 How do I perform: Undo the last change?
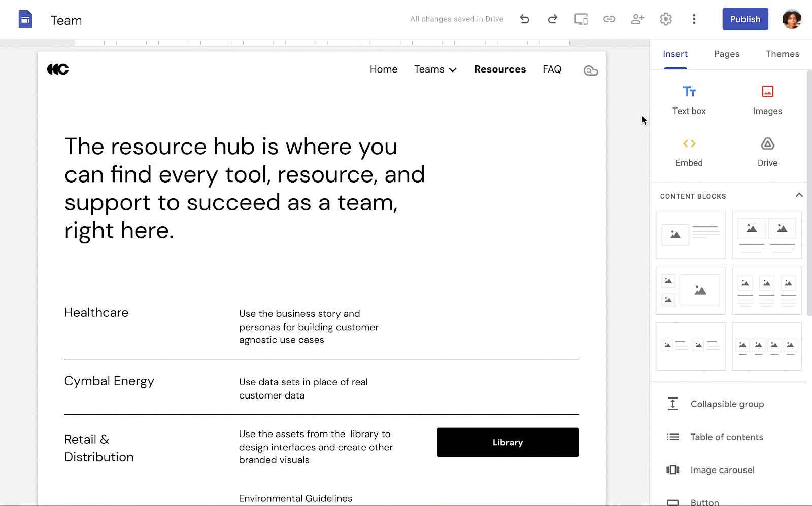click(x=524, y=19)
